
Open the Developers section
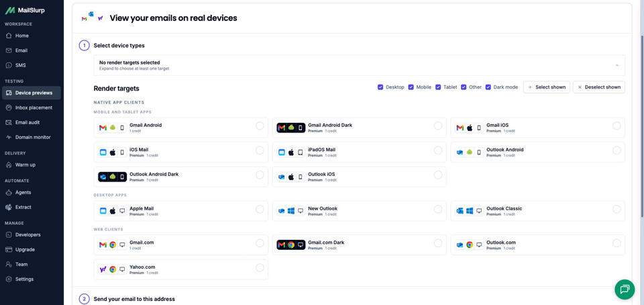pos(32,234)
